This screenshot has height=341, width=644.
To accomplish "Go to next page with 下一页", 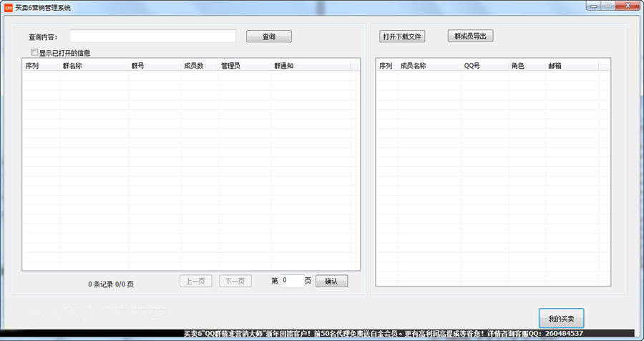I will 235,282.
